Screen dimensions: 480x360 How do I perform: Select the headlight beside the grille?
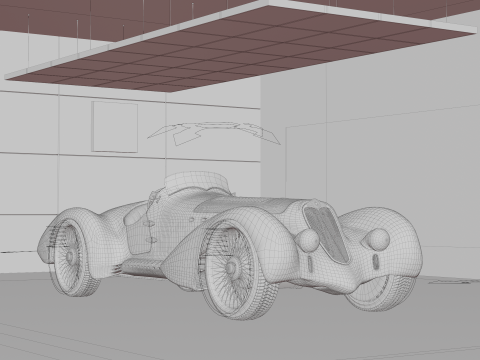click(x=307, y=240)
